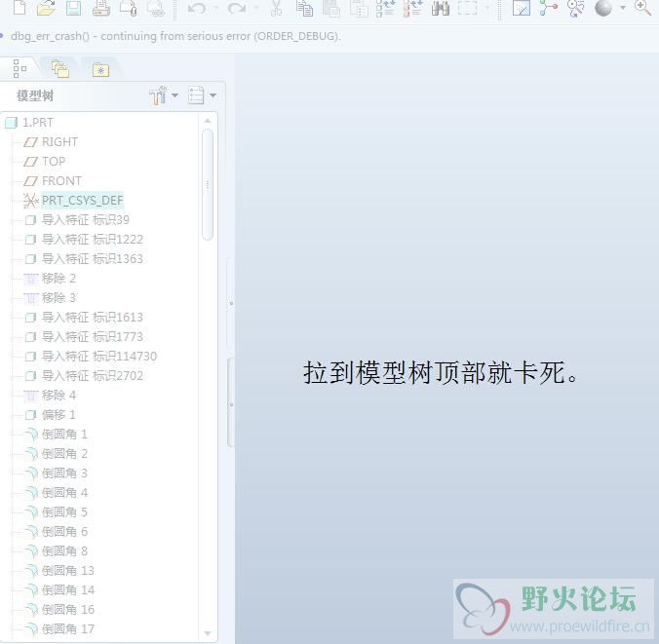Image resolution: width=659 pixels, height=644 pixels.
Task: Click the Undo arrow icon
Action: (x=197, y=8)
